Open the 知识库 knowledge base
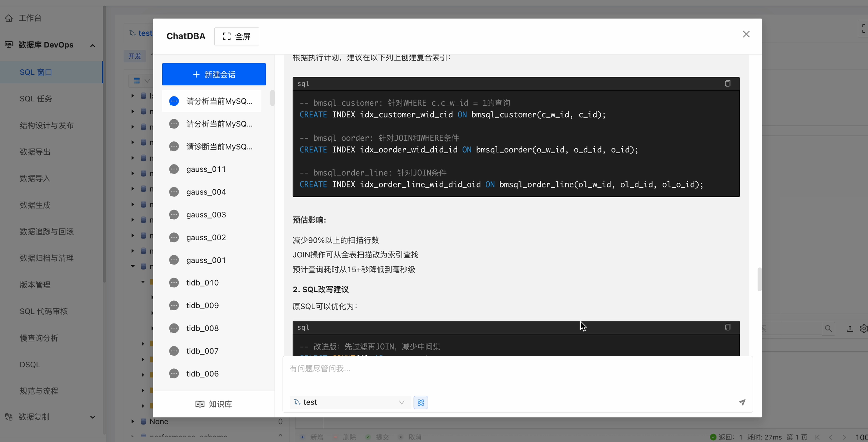 click(214, 404)
